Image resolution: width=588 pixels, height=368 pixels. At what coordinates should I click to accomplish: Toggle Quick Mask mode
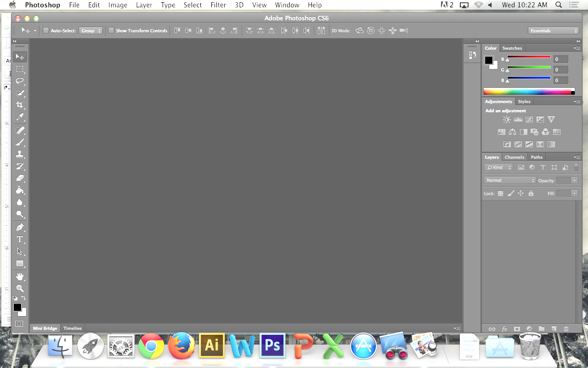click(x=19, y=324)
